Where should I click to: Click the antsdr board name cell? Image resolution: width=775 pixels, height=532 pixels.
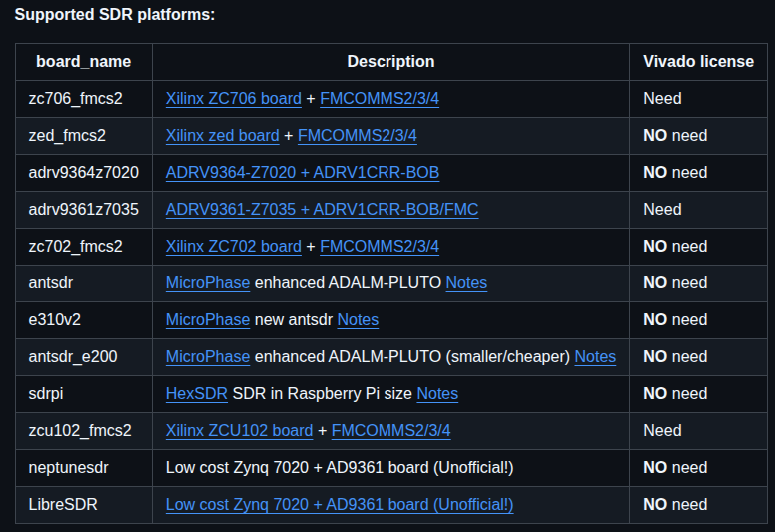click(84, 283)
